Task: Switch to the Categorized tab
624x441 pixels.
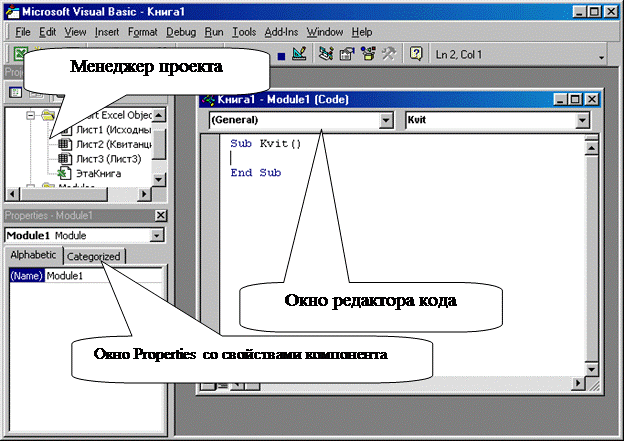Action: [x=94, y=256]
